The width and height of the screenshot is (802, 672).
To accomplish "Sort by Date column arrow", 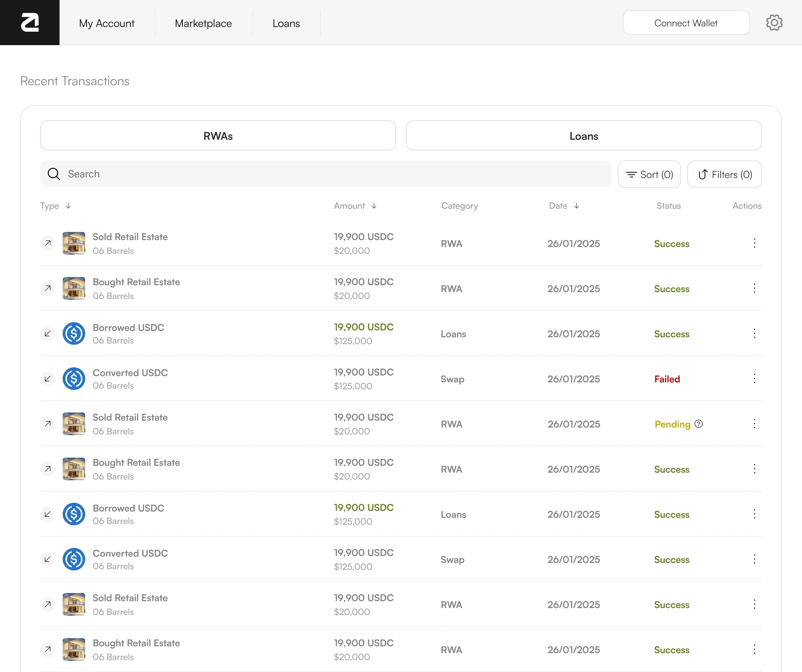I will click(x=576, y=206).
